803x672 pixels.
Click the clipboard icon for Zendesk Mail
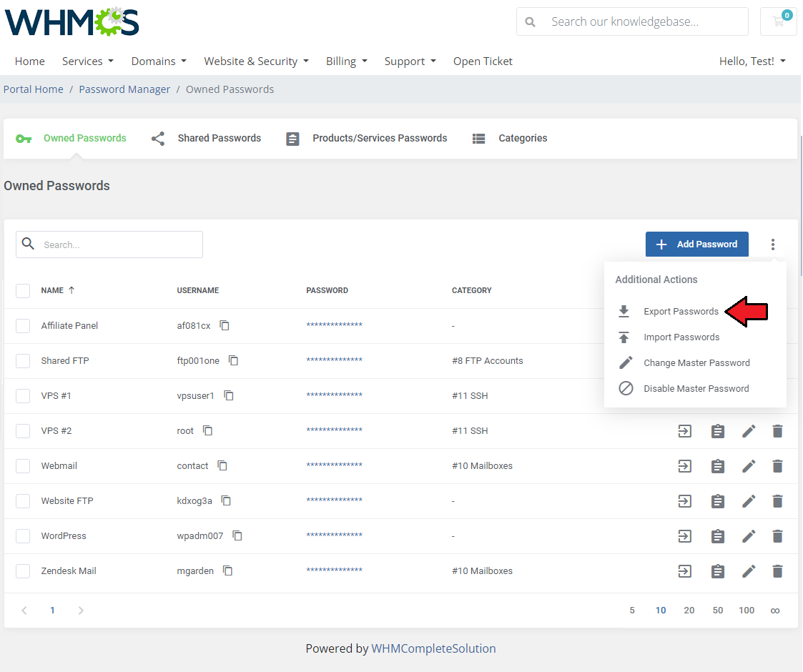(717, 571)
